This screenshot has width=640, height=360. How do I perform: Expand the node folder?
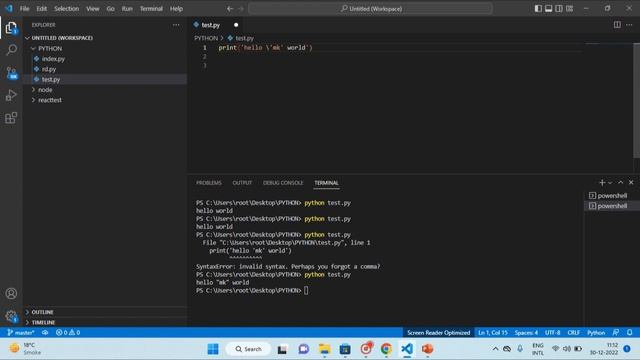click(105, 89)
